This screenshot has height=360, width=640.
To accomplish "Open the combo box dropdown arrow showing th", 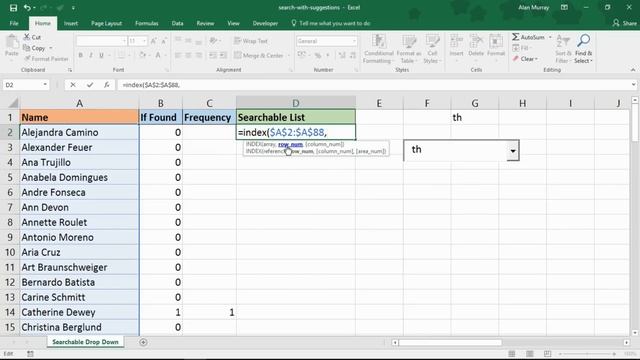I will pyautogui.click(x=513, y=151).
